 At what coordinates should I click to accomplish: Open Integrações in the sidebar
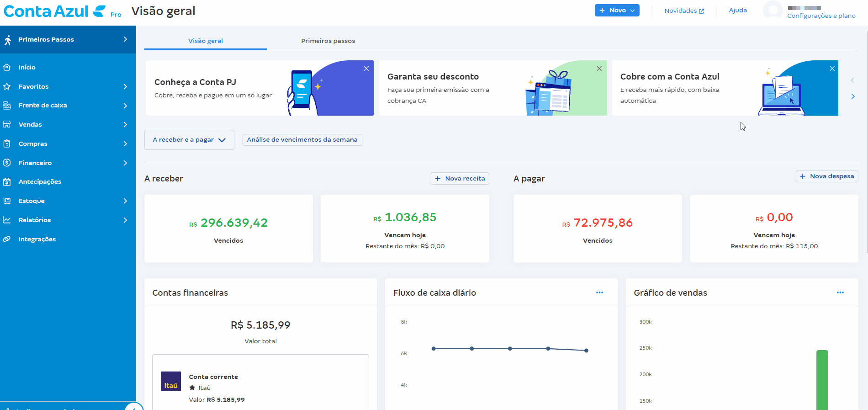[37, 239]
